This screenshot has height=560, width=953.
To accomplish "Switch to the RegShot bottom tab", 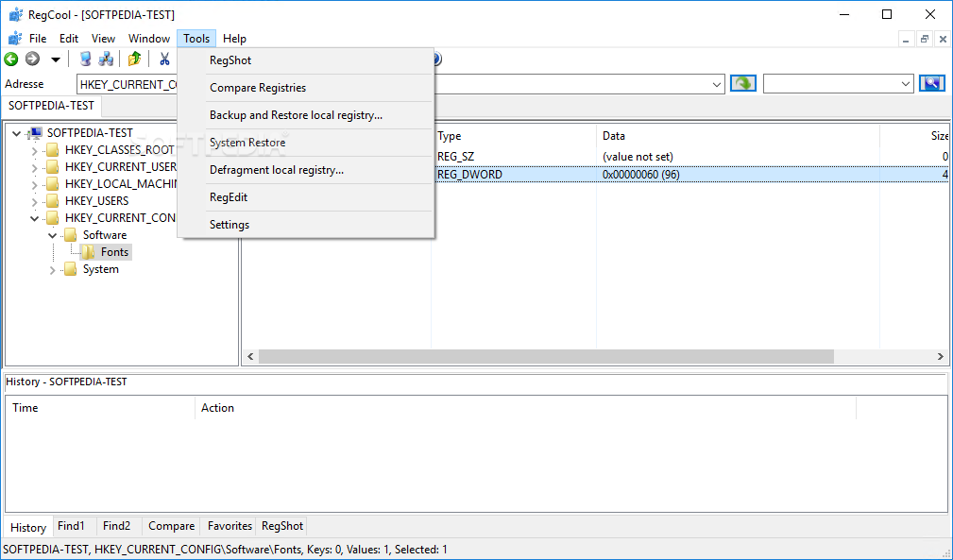I will pos(282,526).
